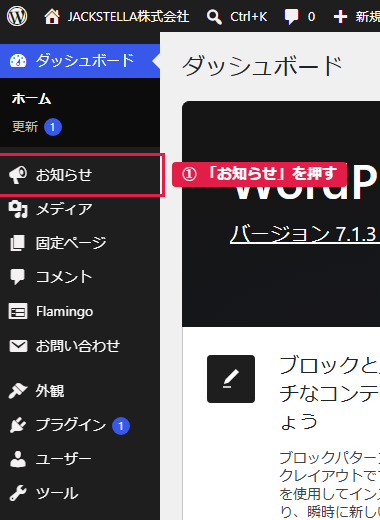380x520 pixels.
Task: Click the 固定ページ pages icon
Action: click(x=17, y=243)
